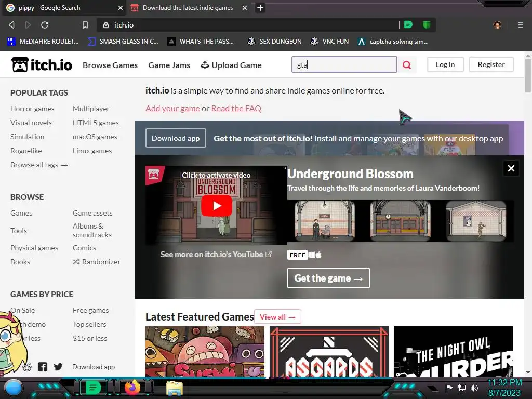
Task: Open Free games under Games by Price
Action: point(90,310)
